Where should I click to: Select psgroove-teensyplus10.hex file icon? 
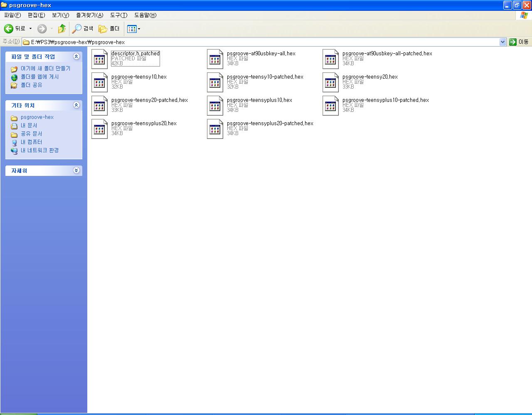(x=215, y=106)
